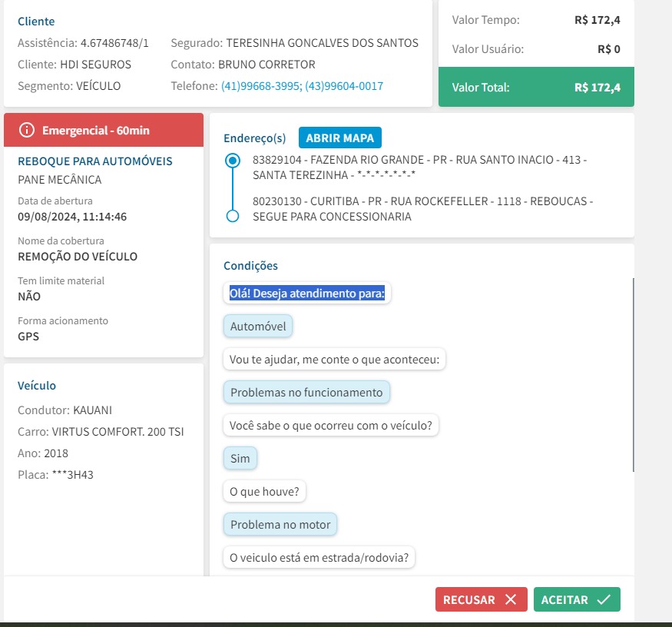Image resolution: width=672 pixels, height=627 pixels.
Task: Click the green Valor Total amount
Action: [x=598, y=87]
